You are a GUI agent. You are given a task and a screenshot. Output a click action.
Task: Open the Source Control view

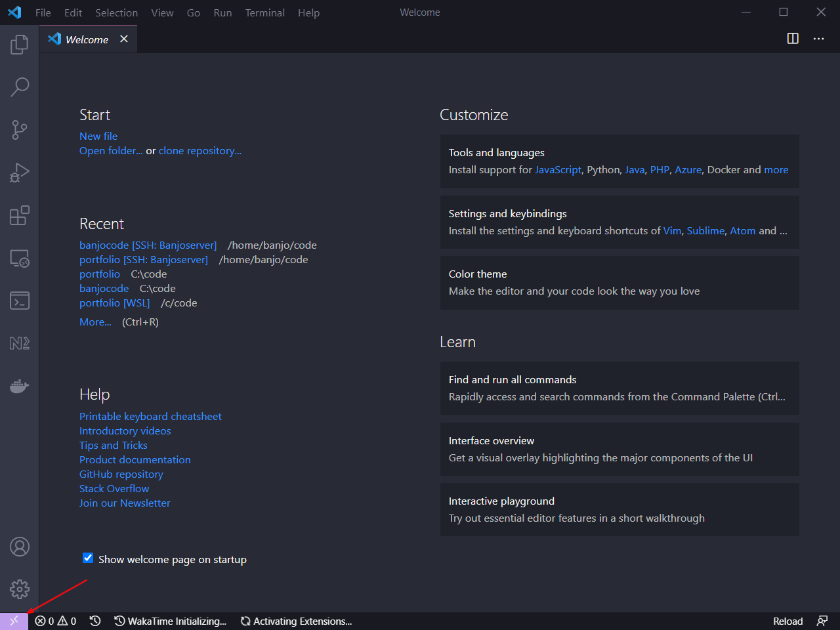point(20,130)
